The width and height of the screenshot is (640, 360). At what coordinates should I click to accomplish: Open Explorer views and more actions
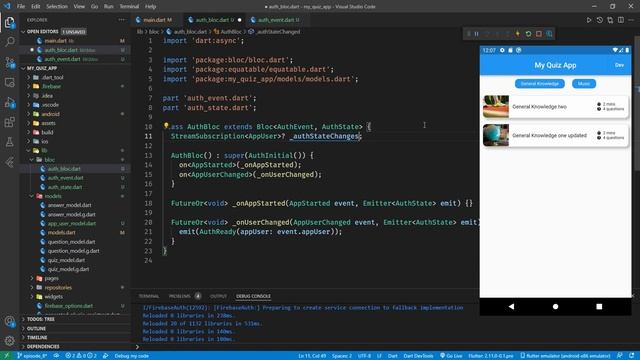point(121,20)
